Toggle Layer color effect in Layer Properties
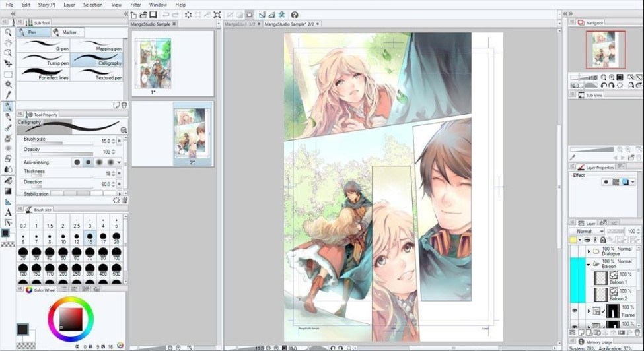The image size is (644, 351). (625, 182)
